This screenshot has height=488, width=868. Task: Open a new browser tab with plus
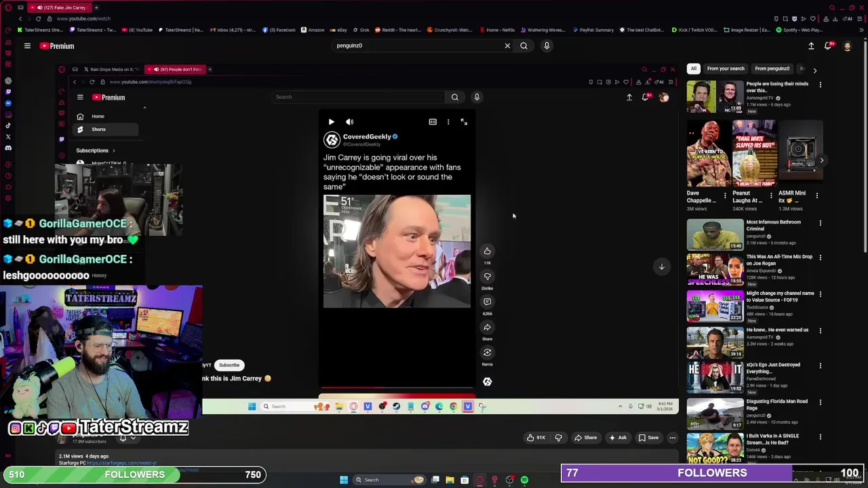tap(96, 7)
